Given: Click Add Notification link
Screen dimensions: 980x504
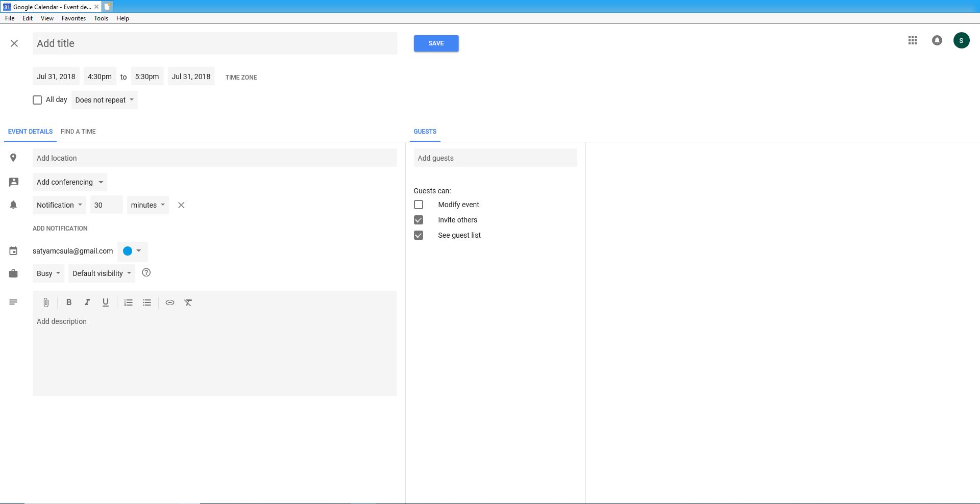Looking at the screenshot, I should point(60,229).
